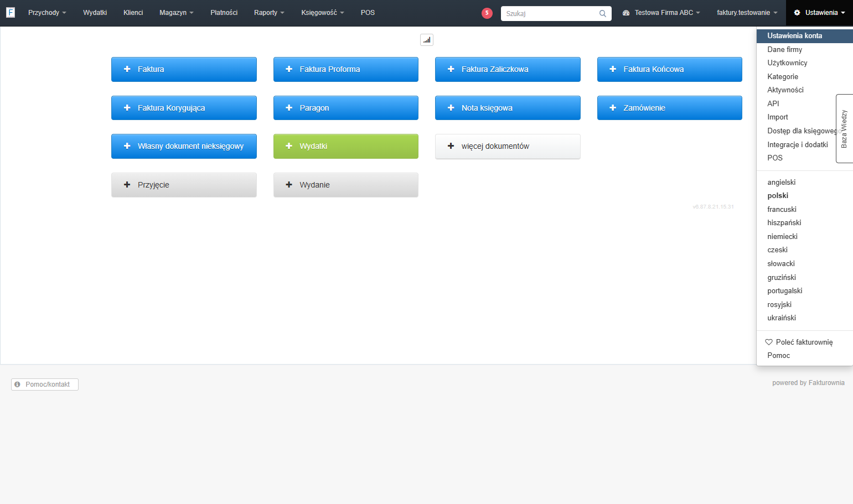853x504 pixels.
Task: Open POS in the top navigation bar
Action: pos(368,13)
